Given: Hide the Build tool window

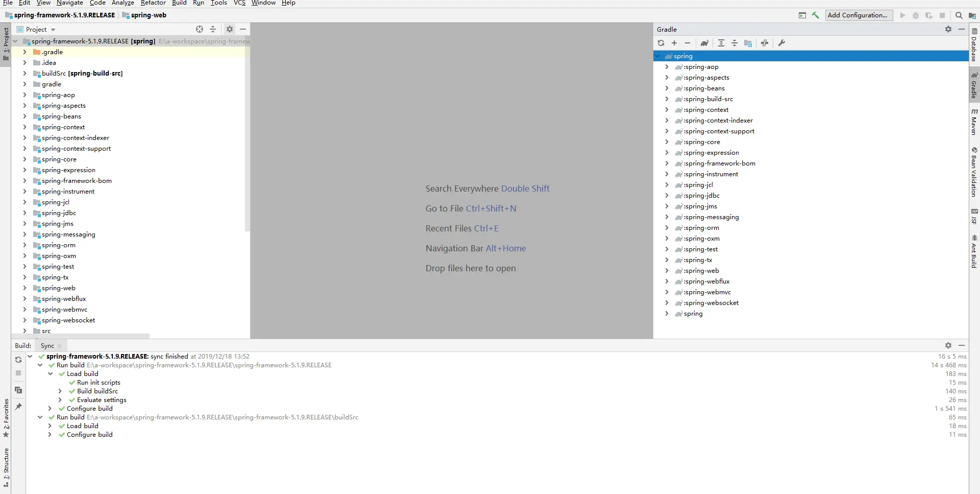Looking at the screenshot, I should tap(962, 345).
